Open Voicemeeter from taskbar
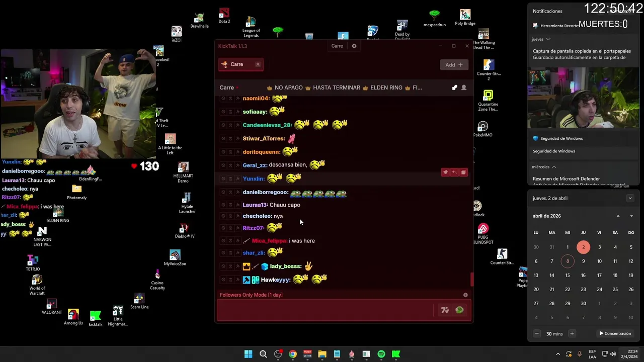This screenshot has width=644, height=362. coord(307,354)
